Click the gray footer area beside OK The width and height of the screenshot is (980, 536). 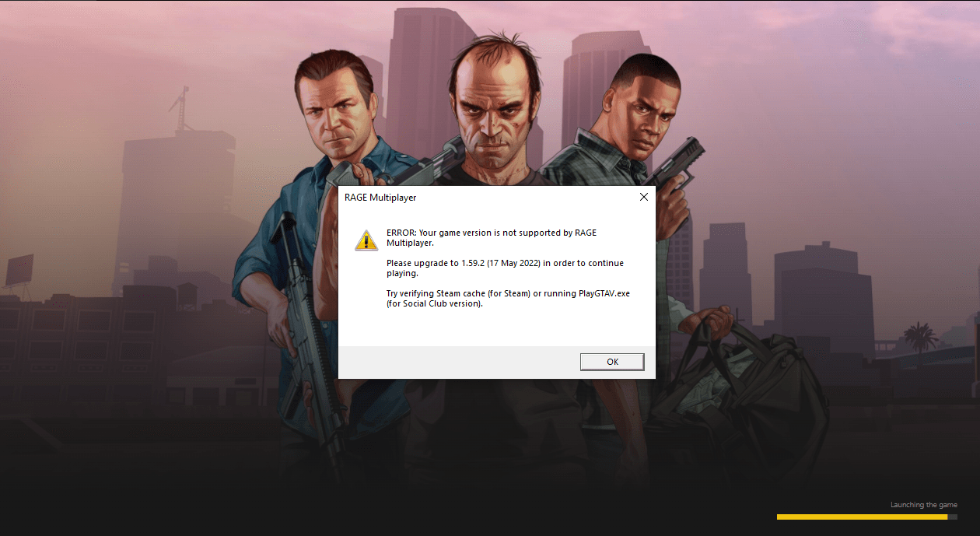(x=459, y=363)
